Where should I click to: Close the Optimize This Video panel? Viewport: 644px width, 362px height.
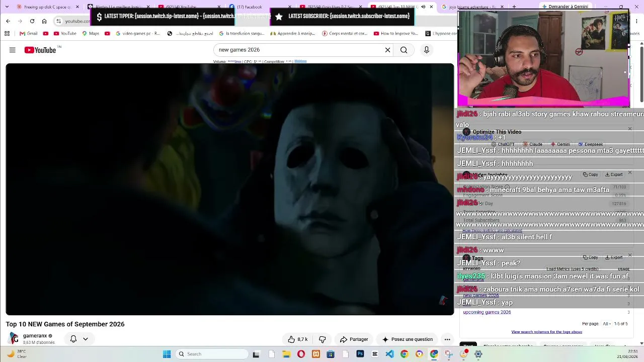(629, 129)
